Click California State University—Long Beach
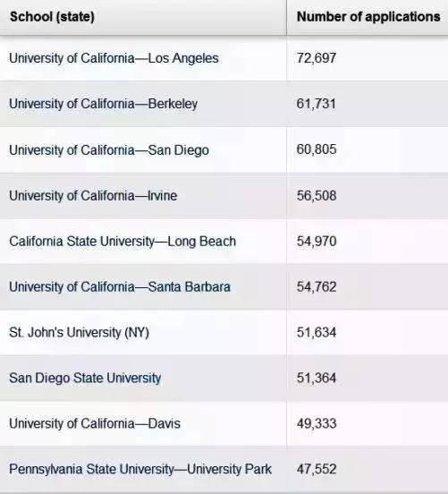 [x=123, y=242]
